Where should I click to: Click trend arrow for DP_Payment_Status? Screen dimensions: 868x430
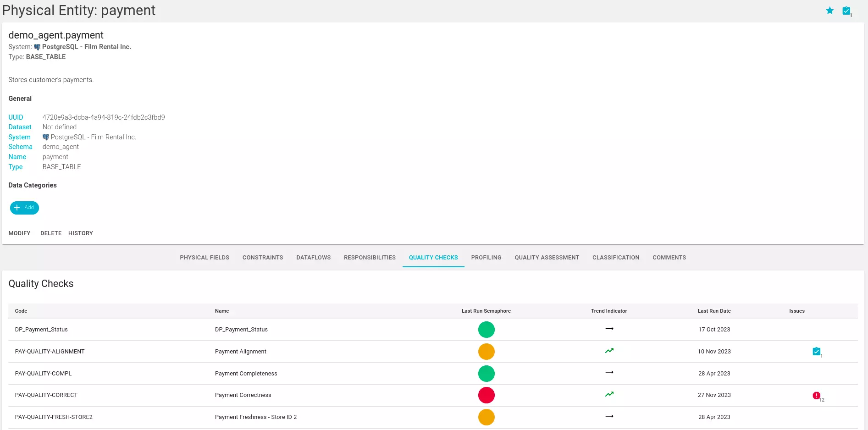[x=609, y=329]
